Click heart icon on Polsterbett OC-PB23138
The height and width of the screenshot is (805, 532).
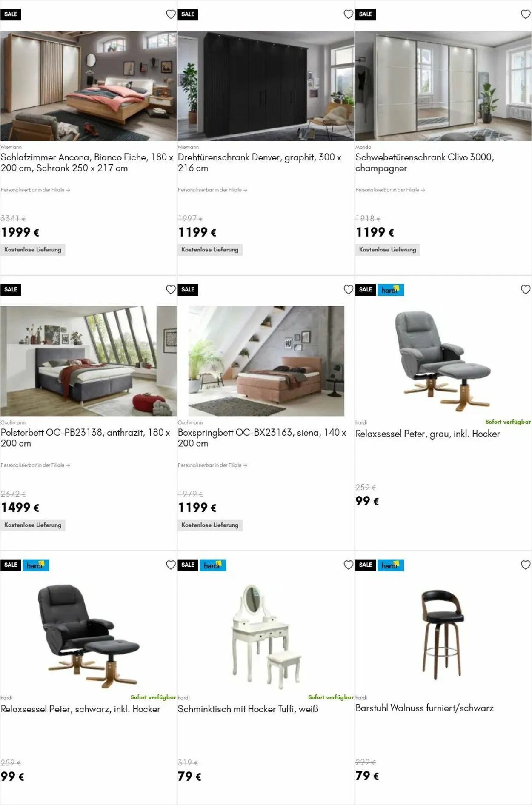pyautogui.click(x=171, y=290)
